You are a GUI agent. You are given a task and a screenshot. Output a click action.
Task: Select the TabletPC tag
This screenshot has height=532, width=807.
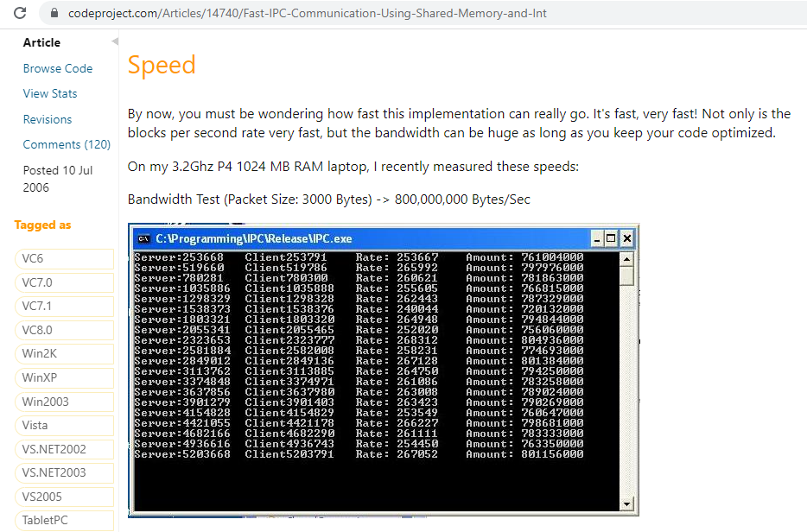(45, 520)
